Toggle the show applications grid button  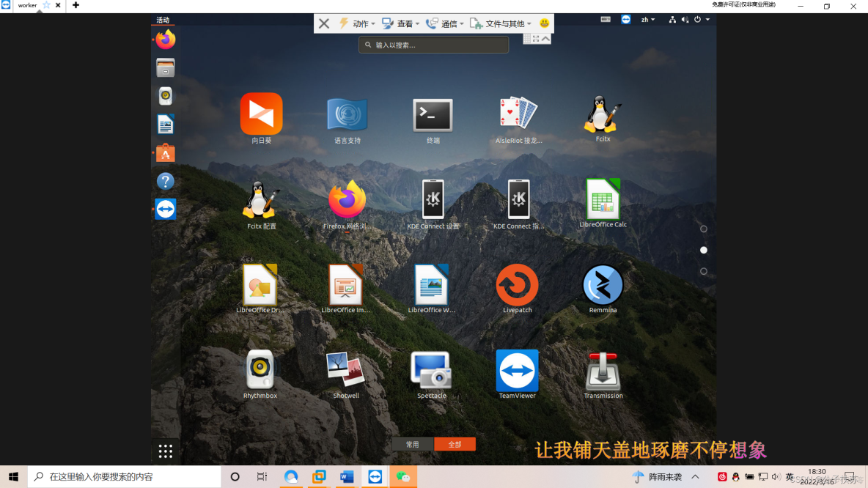(x=165, y=451)
